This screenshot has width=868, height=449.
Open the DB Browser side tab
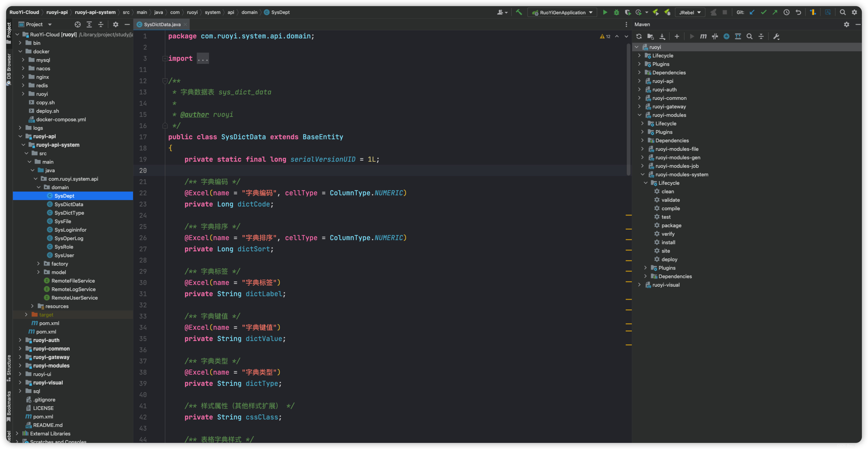coord(9,70)
